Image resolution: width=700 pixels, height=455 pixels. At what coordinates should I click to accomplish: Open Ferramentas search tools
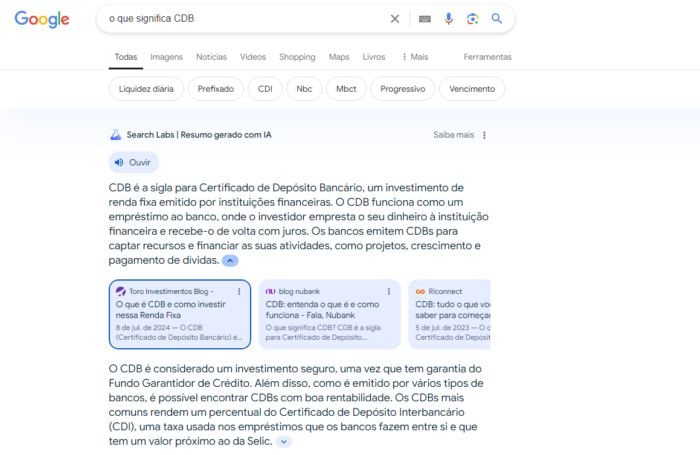pyautogui.click(x=488, y=57)
